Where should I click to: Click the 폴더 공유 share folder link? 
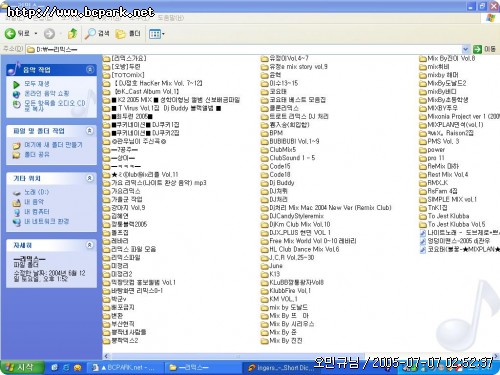click(37, 154)
